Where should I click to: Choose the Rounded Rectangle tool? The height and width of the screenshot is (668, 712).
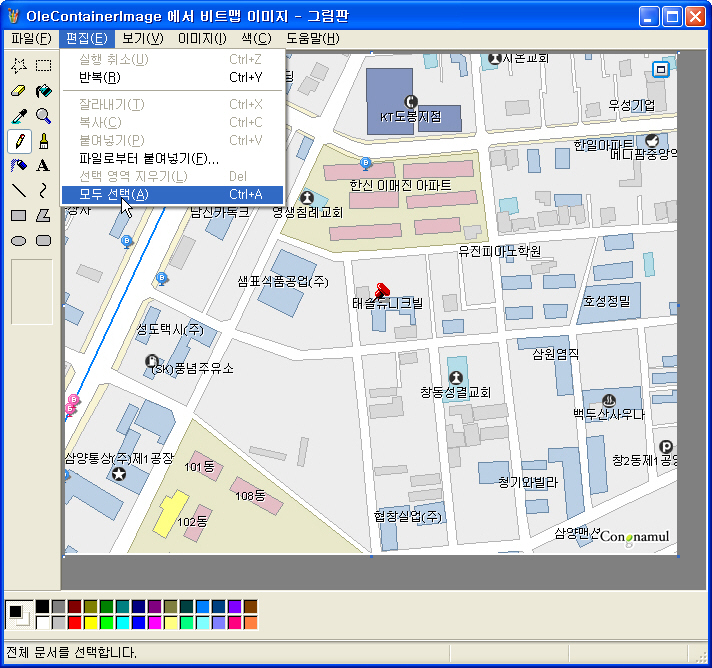pos(44,240)
